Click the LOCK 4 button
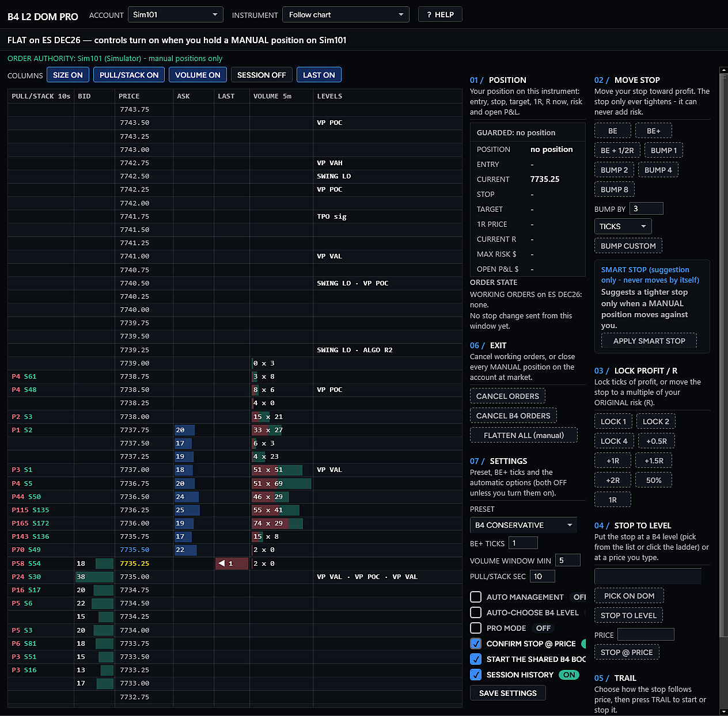The width and height of the screenshot is (728, 716). [x=614, y=441]
